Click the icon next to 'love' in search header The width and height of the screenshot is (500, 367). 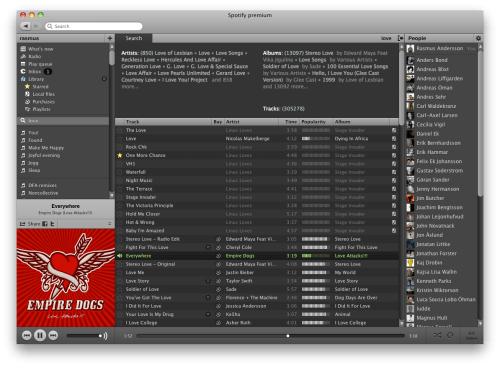(400, 38)
